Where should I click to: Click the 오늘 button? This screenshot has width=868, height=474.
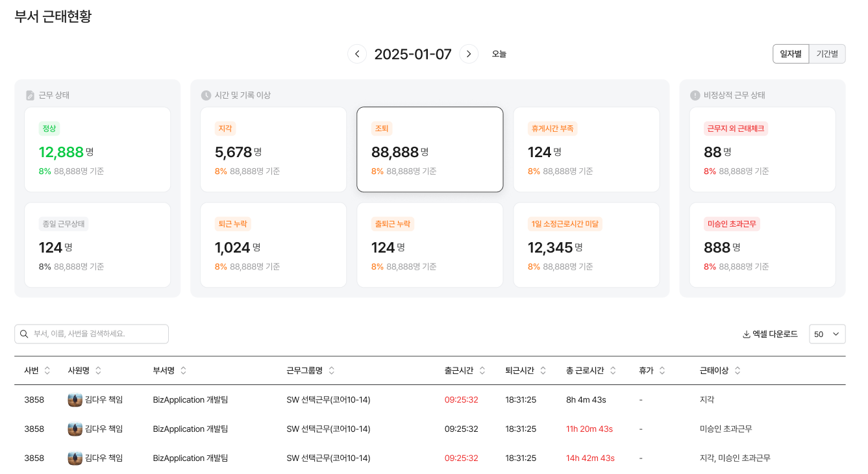(x=499, y=54)
